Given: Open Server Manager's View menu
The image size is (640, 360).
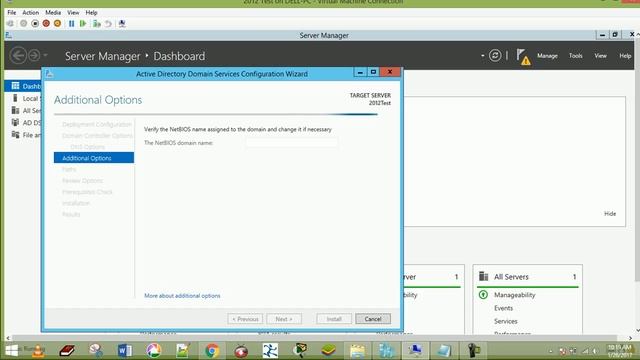Looking at the screenshot, I should click(600, 56).
